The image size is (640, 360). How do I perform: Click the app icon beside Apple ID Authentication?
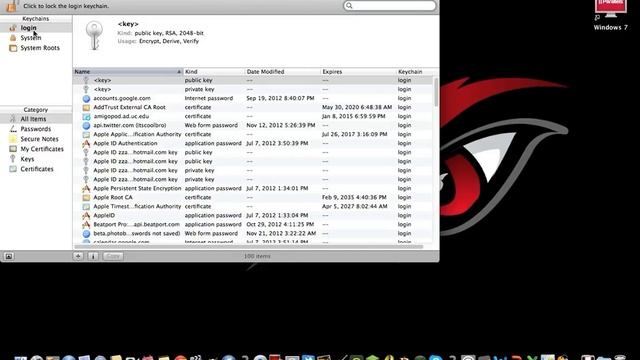(x=86, y=143)
